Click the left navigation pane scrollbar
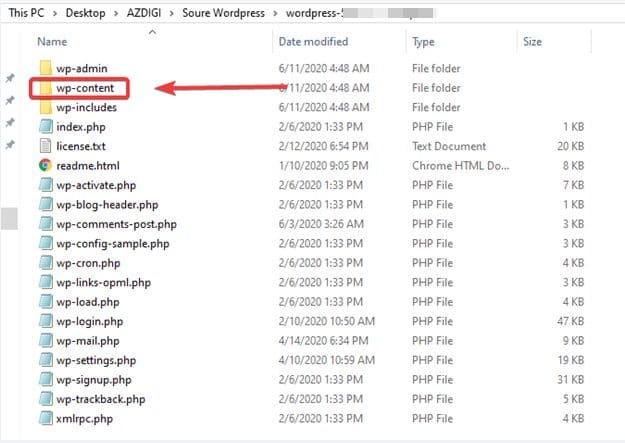The image size is (625, 443). 10,218
